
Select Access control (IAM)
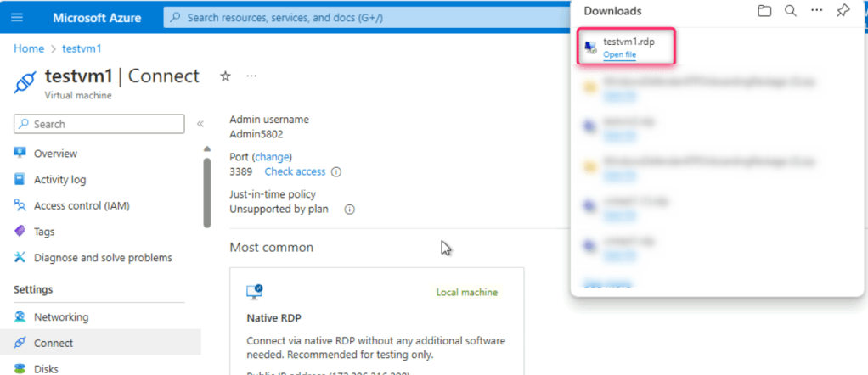82,205
